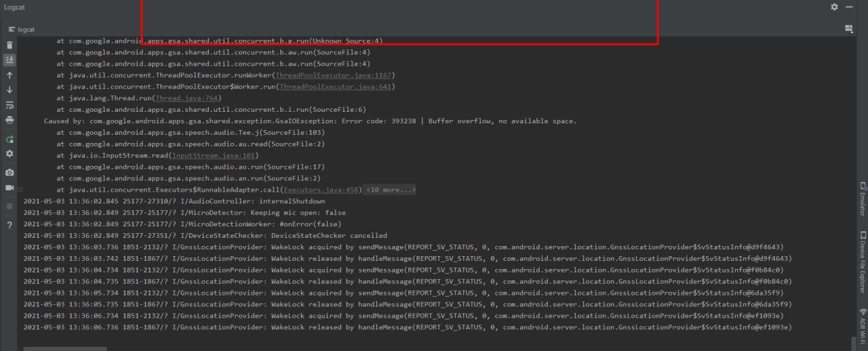Start screen record with video camera icon
This screenshot has height=351, width=868.
click(x=9, y=188)
